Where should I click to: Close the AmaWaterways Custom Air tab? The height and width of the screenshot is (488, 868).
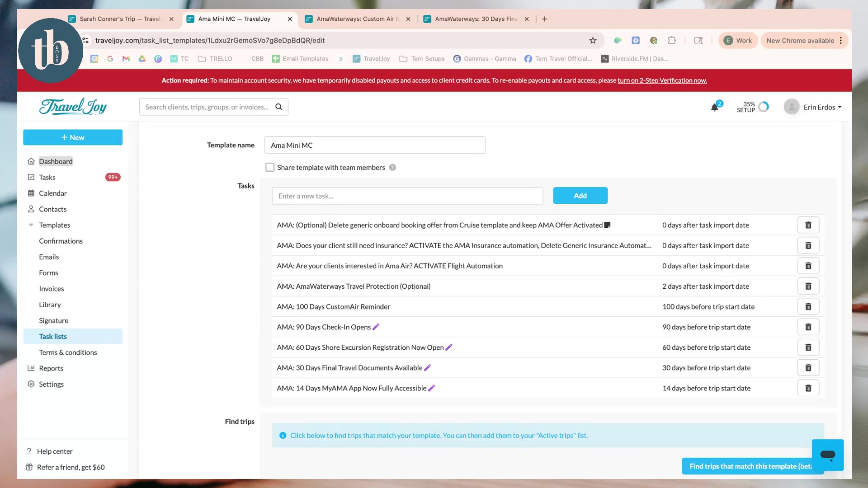tap(408, 19)
